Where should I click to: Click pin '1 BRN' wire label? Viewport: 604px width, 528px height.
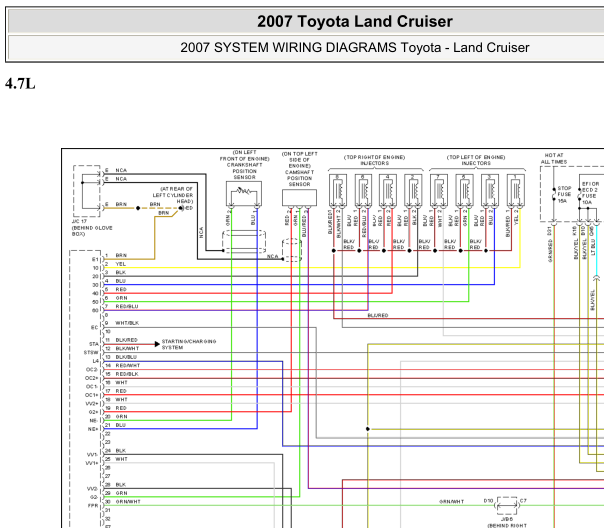(x=116, y=255)
